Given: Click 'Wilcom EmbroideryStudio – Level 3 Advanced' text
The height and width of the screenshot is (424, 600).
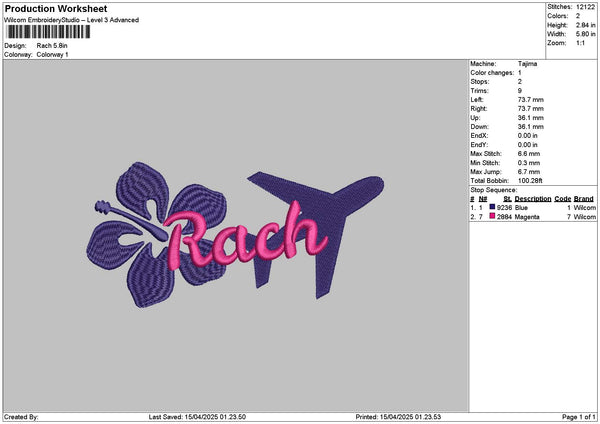Looking at the screenshot, I should click(x=72, y=20).
